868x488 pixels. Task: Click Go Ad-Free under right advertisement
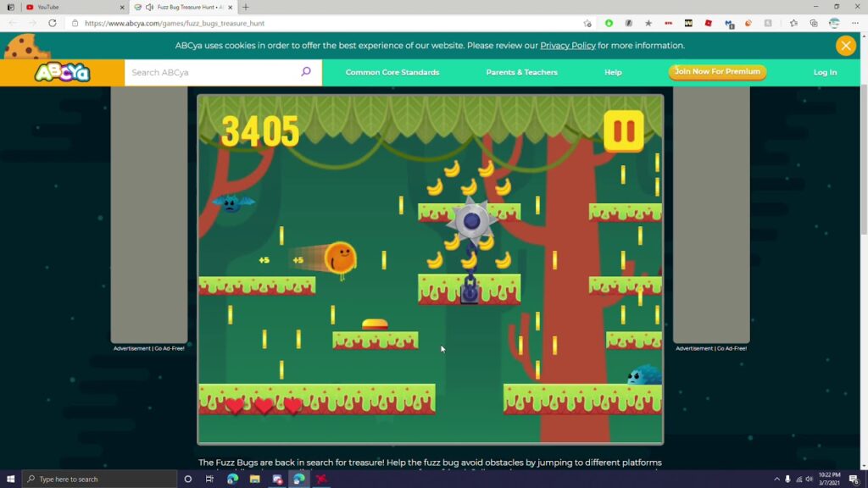(732, 348)
